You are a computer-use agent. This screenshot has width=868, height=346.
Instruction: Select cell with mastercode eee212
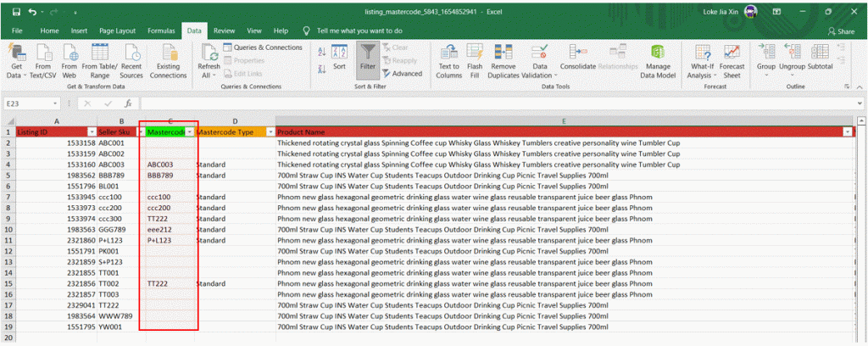coord(170,230)
